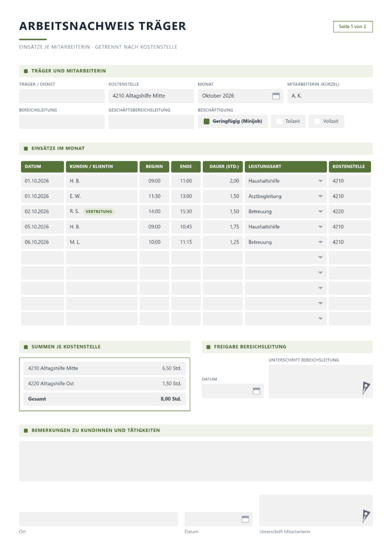The image size is (392, 554).
Task: Open Leistungsart dropdown for 01.10.2026 H. B. row
Action: click(320, 181)
